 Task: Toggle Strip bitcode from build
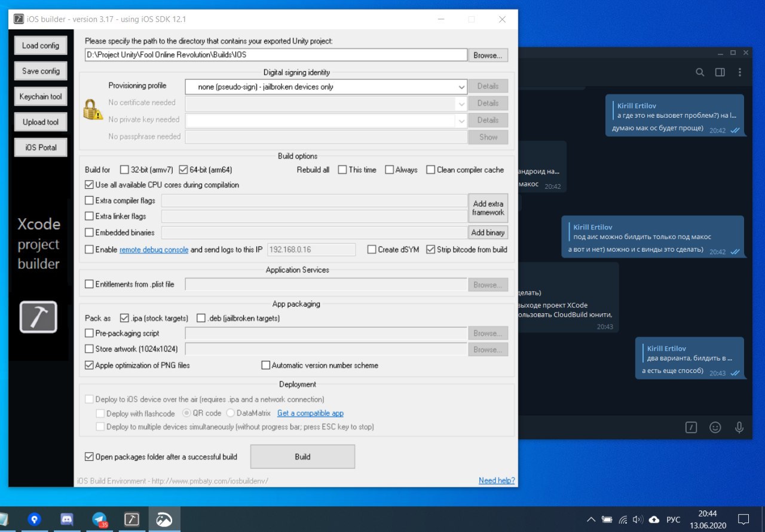pyautogui.click(x=430, y=250)
